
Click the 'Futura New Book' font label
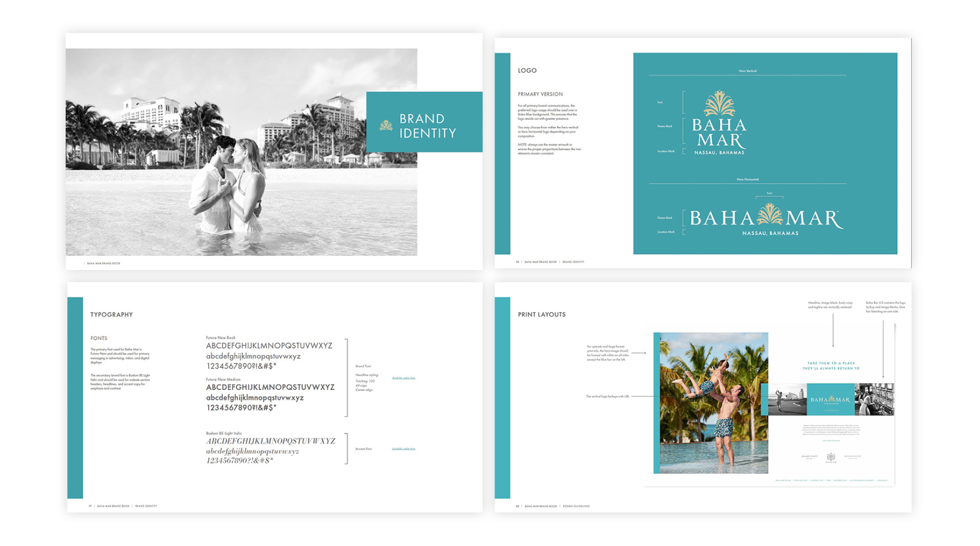pyautogui.click(x=220, y=338)
